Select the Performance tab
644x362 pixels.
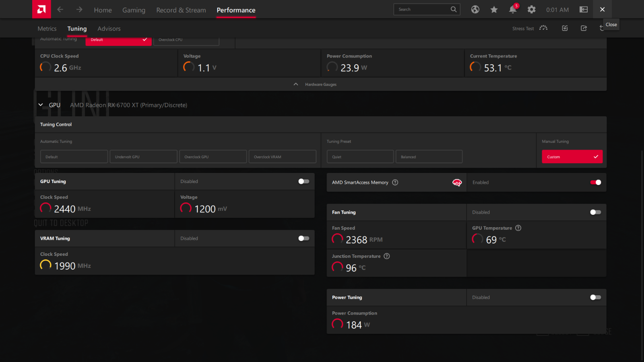pyautogui.click(x=236, y=10)
